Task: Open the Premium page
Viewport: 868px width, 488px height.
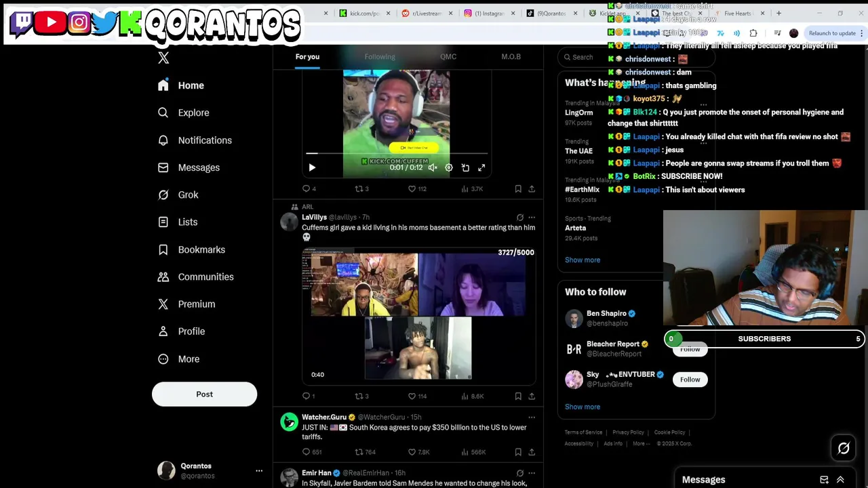Action: (x=186, y=304)
